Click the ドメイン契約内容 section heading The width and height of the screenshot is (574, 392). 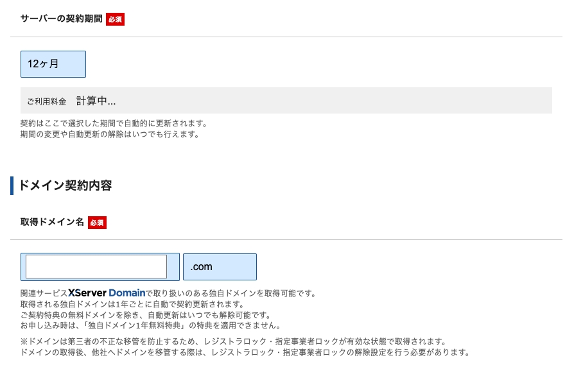(65, 185)
